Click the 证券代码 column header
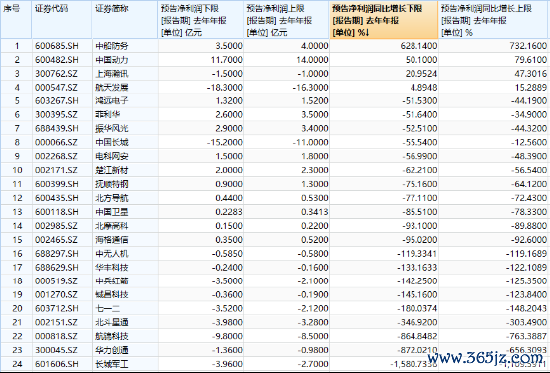Screen dimensions: 550x373 [62, 20]
